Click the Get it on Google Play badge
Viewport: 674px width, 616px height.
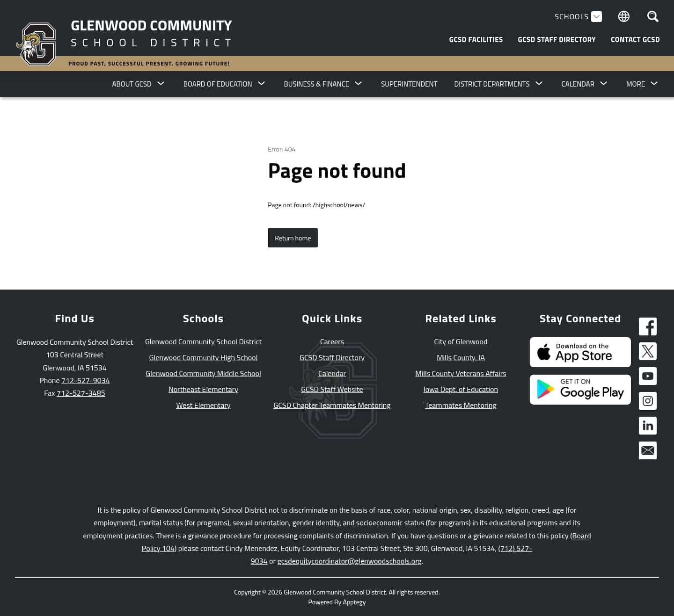click(580, 389)
